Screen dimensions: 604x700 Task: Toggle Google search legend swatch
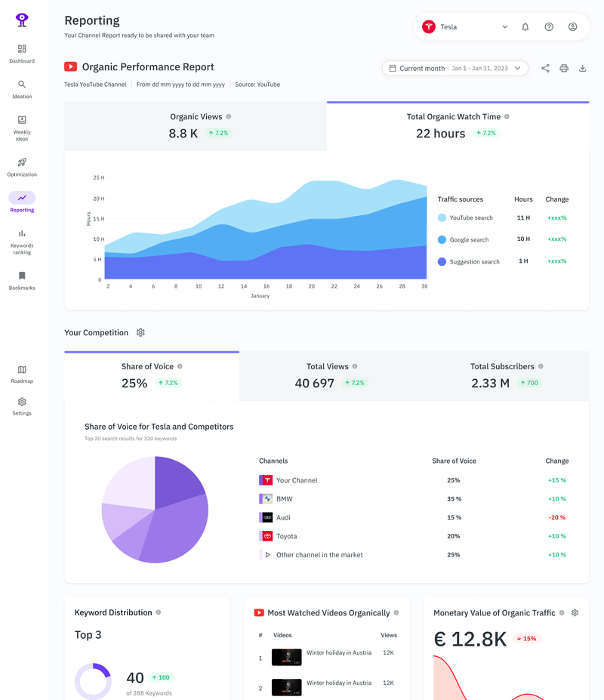click(442, 239)
